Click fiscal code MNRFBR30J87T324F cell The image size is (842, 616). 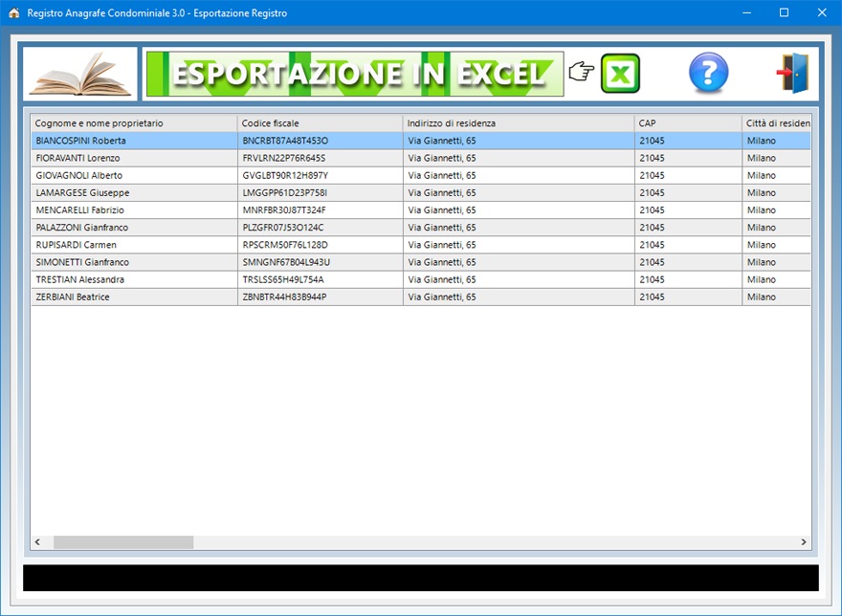[284, 209]
